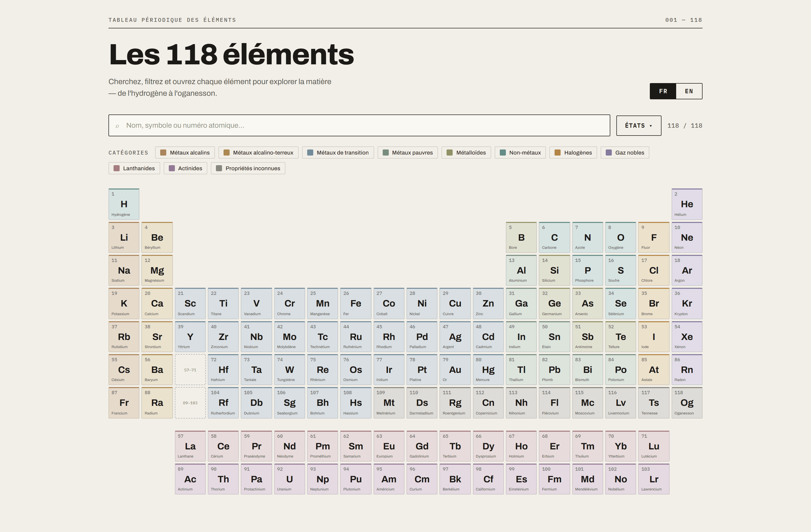Select the 57–71 lanthanide placeholder
The height and width of the screenshot is (532, 811).
click(x=190, y=370)
